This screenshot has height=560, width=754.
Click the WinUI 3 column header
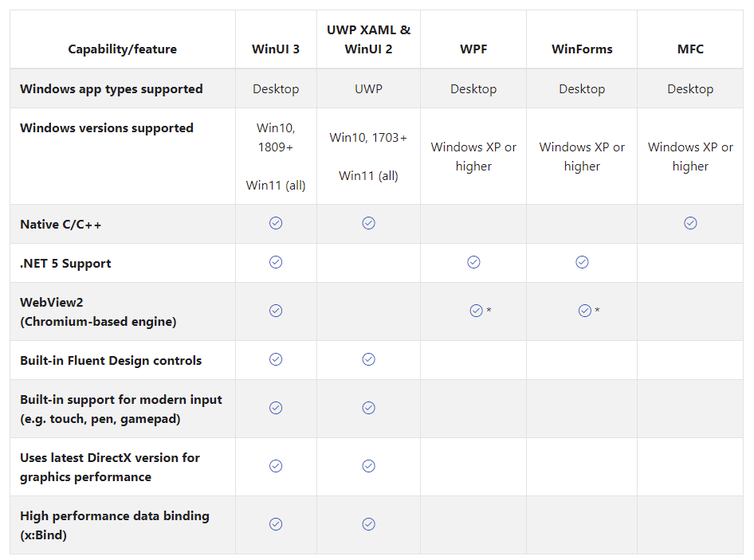[276, 49]
